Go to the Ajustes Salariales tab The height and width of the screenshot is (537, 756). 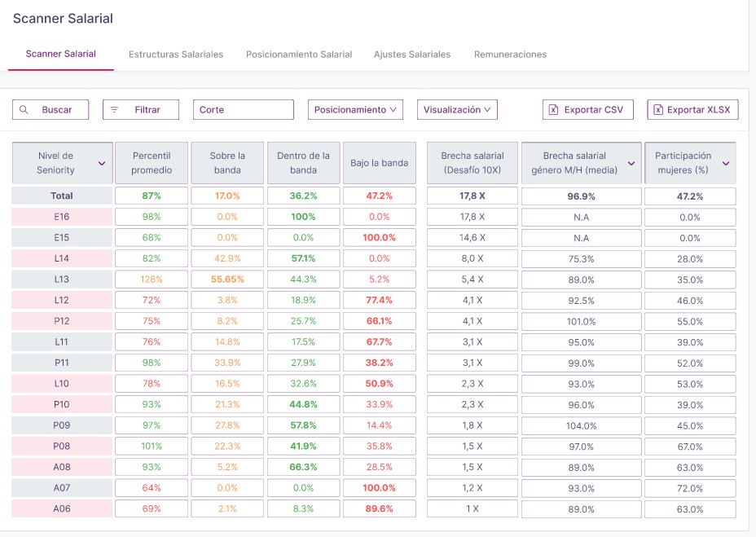(x=412, y=55)
